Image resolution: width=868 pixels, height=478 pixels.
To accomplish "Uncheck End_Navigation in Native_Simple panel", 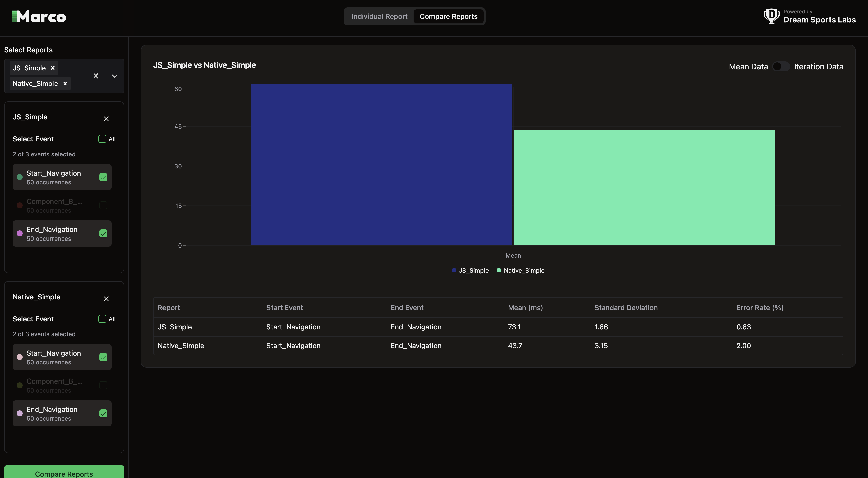I will [x=103, y=413].
